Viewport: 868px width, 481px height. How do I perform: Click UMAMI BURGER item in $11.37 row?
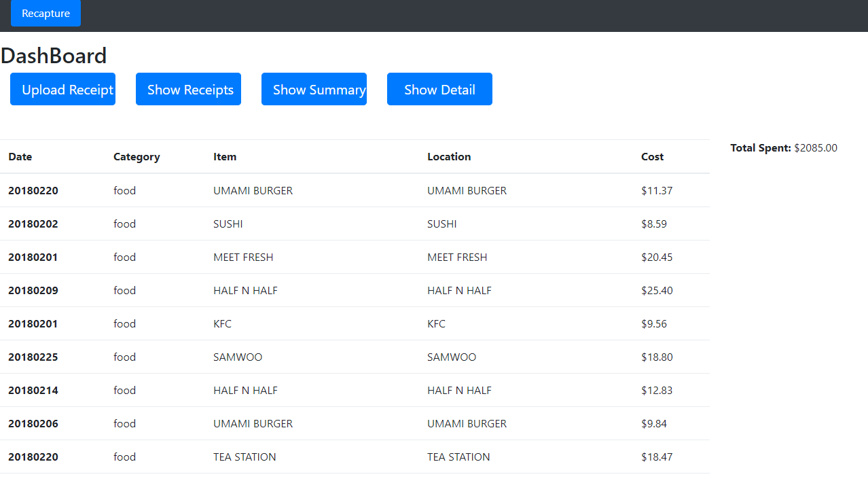[x=253, y=190]
